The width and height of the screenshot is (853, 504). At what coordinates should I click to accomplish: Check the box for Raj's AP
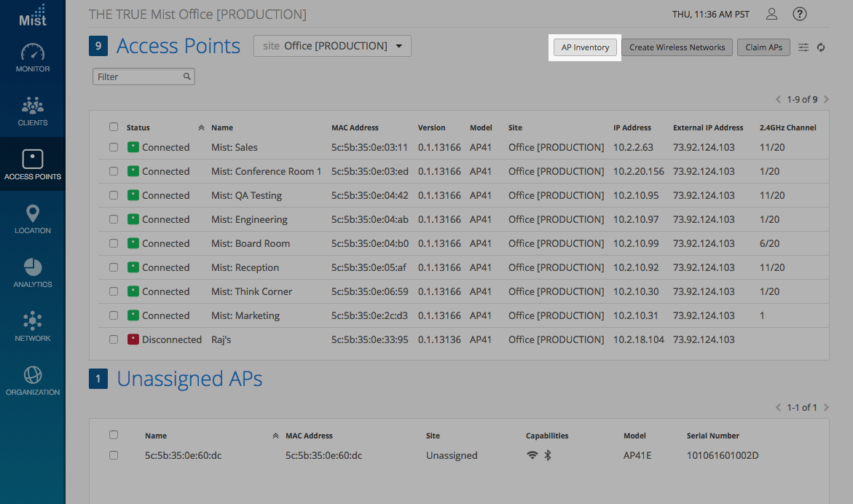point(114,339)
